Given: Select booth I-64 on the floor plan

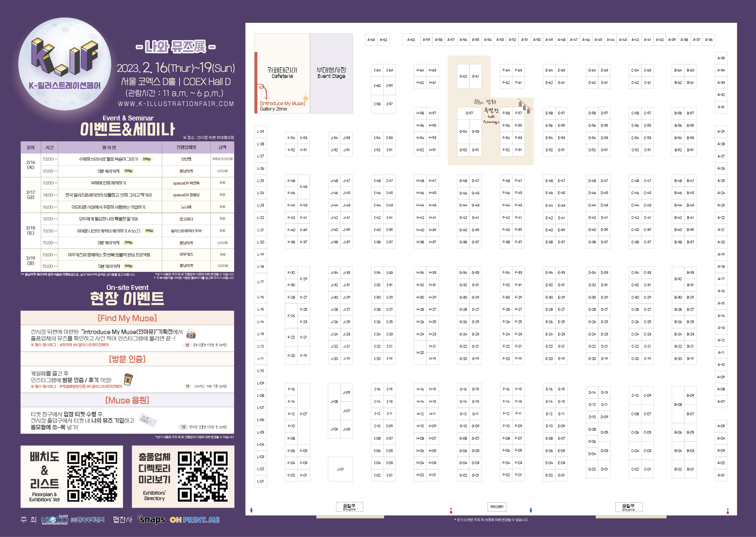Looking at the screenshot, I should tap(377, 70).
